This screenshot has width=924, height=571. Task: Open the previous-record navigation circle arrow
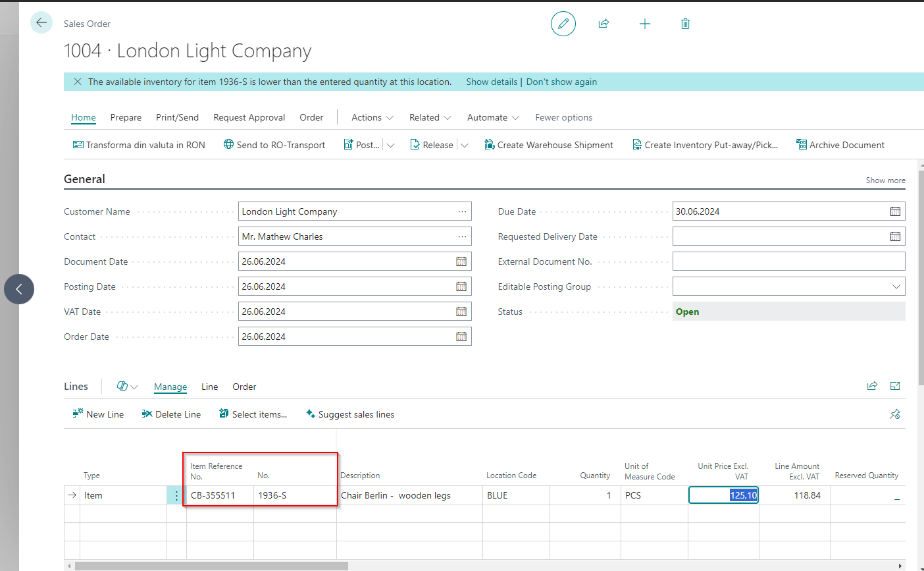pyautogui.click(x=19, y=289)
